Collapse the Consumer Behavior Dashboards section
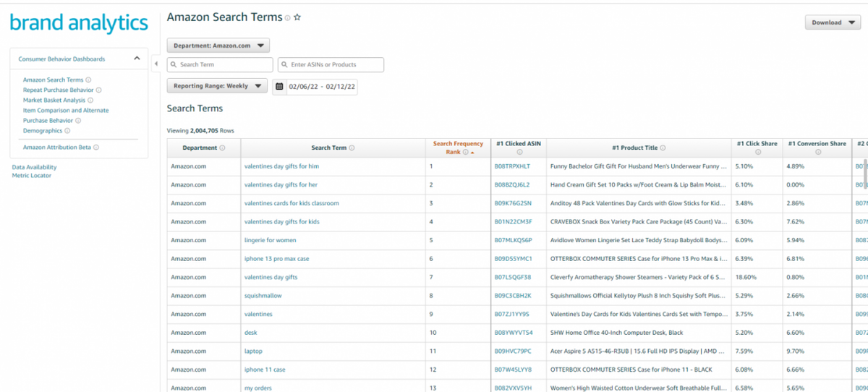The height and width of the screenshot is (392, 868). click(x=137, y=59)
